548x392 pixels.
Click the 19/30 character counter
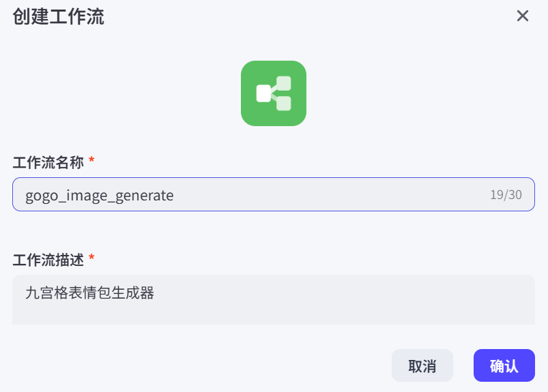pyautogui.click(x=506, y=195)
